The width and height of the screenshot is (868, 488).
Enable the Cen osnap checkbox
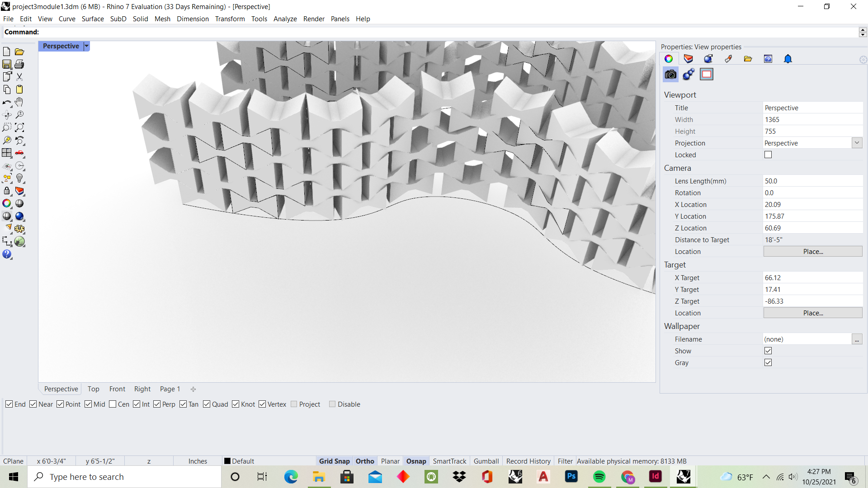113,404
